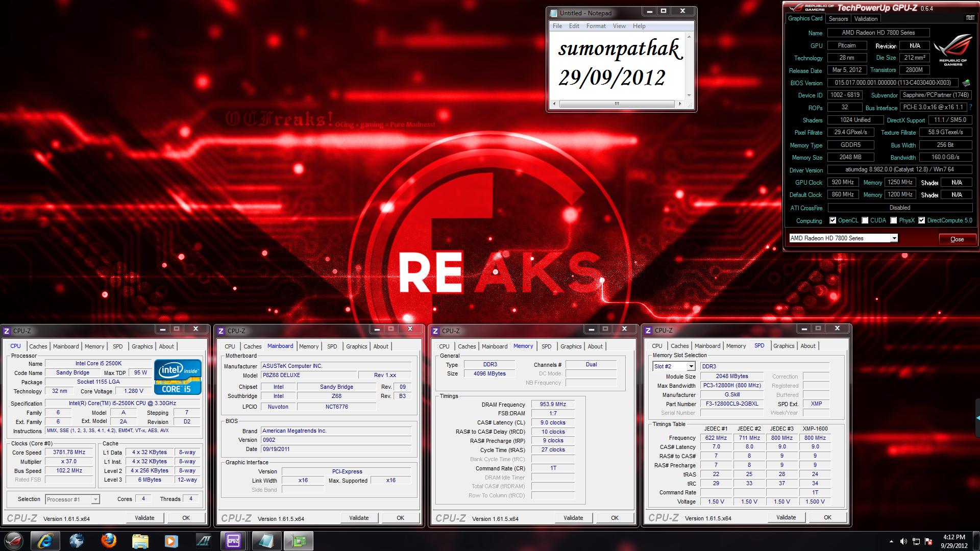Click Notepad horizontal scrollbar thumb

point(617,104)
